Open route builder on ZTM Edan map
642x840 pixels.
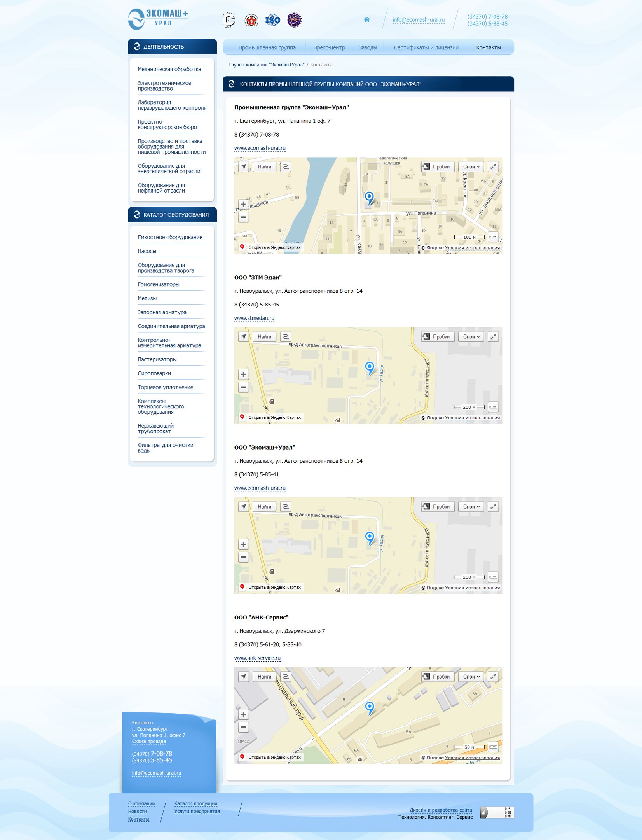click(286, 336)
